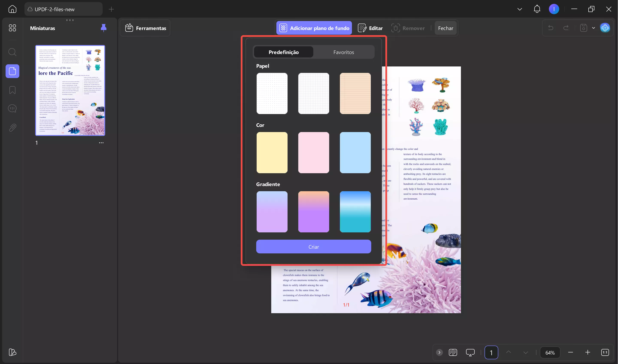This screenshot has width=618, height=364.
Task: Toggle the Adicionar plano de fundo tool
Action: [x=314, y=28]
